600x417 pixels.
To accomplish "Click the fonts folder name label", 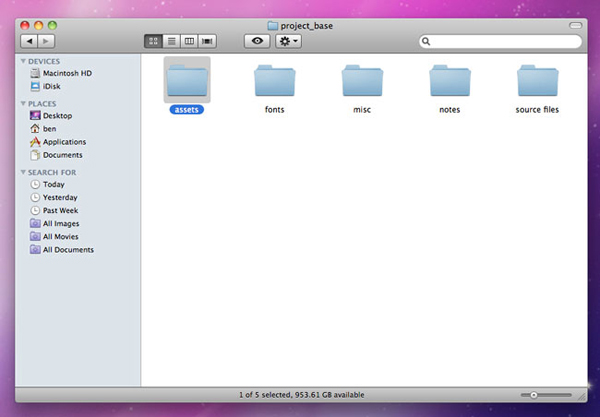I will tap(275, 110).
